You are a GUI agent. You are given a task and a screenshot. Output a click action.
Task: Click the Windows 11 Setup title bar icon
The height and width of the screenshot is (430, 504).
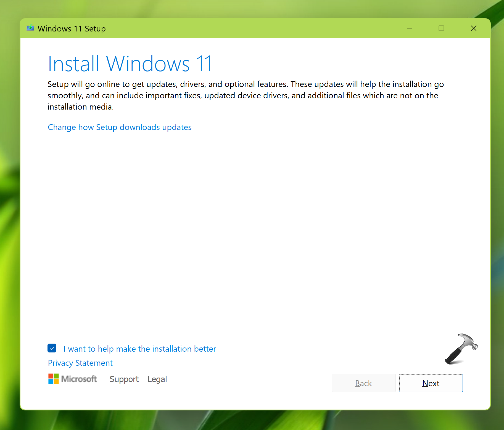[30, 28]
